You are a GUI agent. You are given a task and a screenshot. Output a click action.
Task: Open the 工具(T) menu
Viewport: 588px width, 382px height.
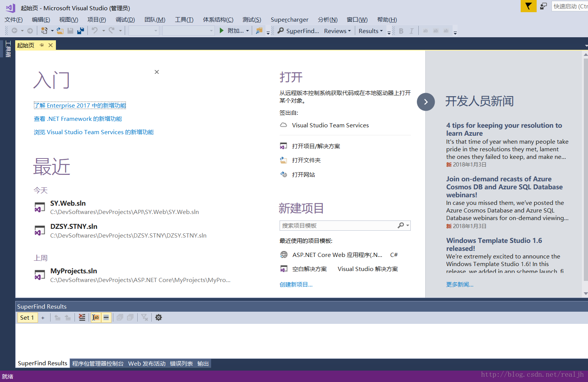click(x=184, y=20)
